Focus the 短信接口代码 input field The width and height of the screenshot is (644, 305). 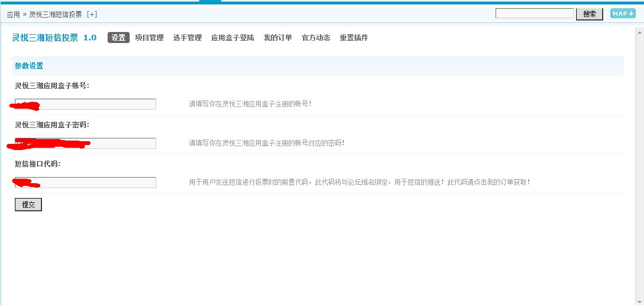click(x=86, y=182)
